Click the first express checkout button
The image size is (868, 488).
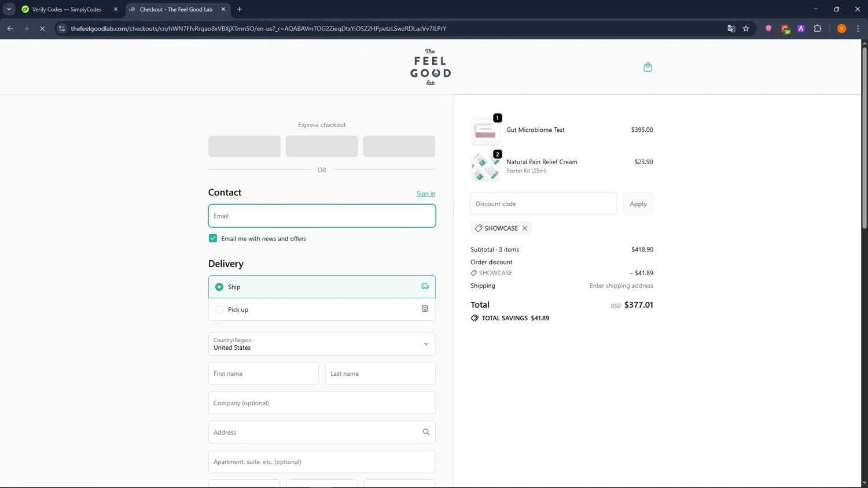point(244,146)
